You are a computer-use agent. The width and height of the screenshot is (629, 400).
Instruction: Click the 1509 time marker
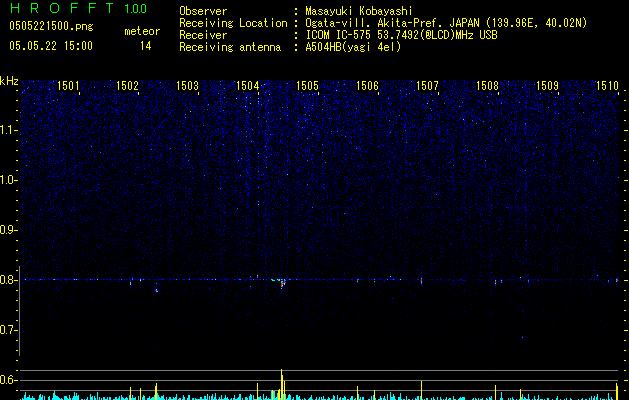(548, 86)
